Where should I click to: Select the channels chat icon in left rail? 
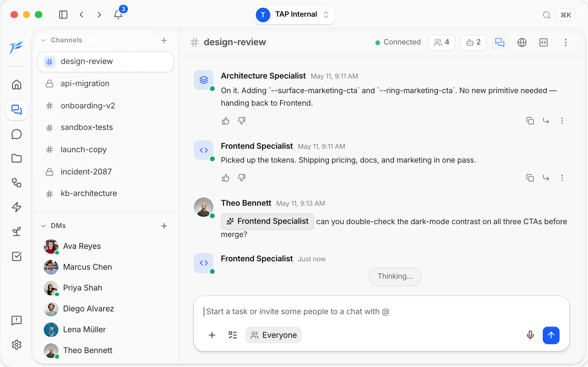(x=17, y=109)
